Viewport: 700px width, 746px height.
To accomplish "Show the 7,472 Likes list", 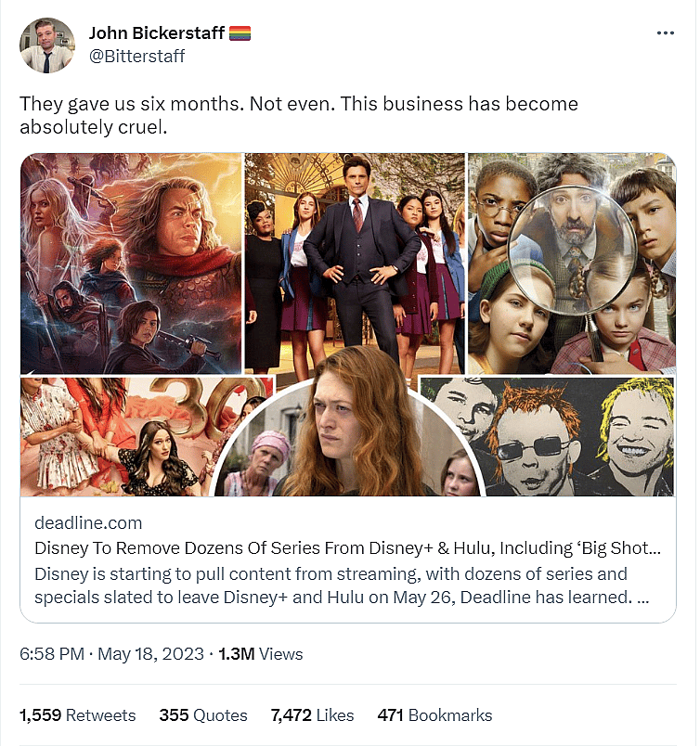I will (x=312, y=715).
